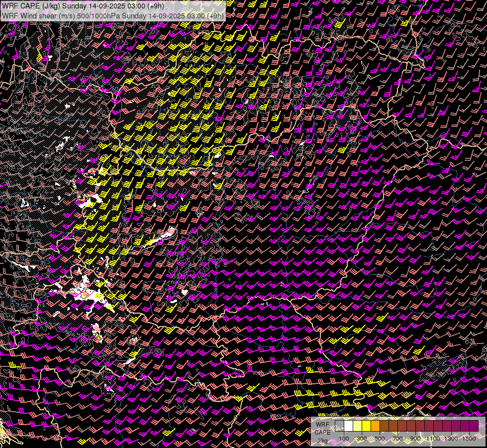Click the CAPE word in the legend box
This screenshot has width=487, height=448.
point(322,432)
